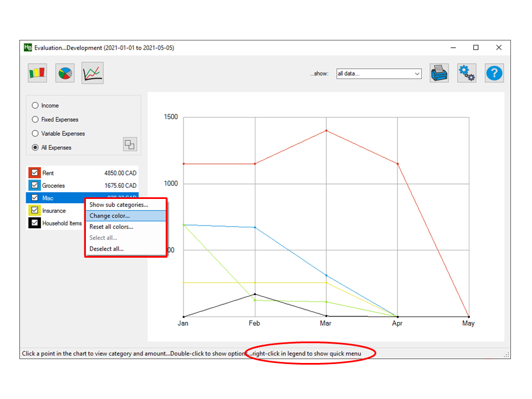
Task: Click 'Reset all colors...' menu entry
Action: 111,227
